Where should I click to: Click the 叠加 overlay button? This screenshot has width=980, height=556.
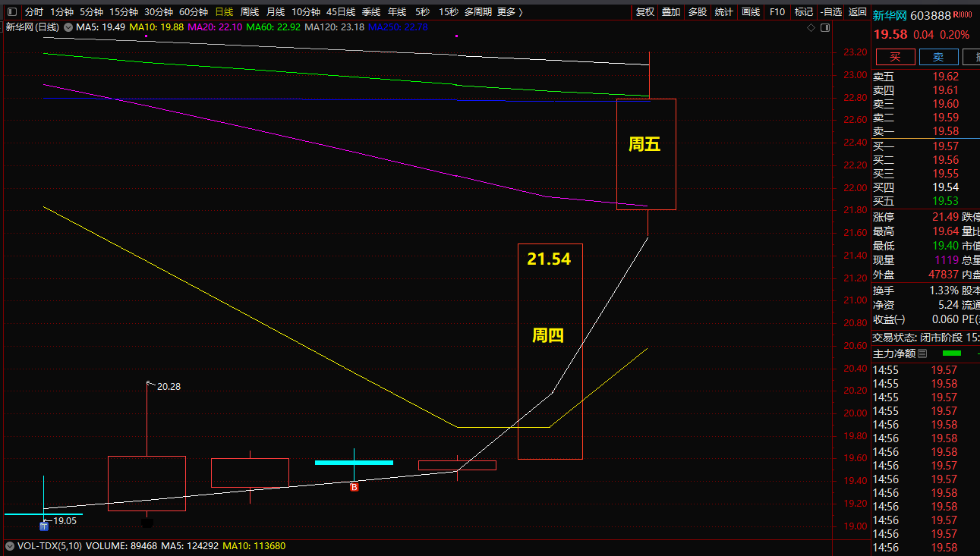point(671,12)
